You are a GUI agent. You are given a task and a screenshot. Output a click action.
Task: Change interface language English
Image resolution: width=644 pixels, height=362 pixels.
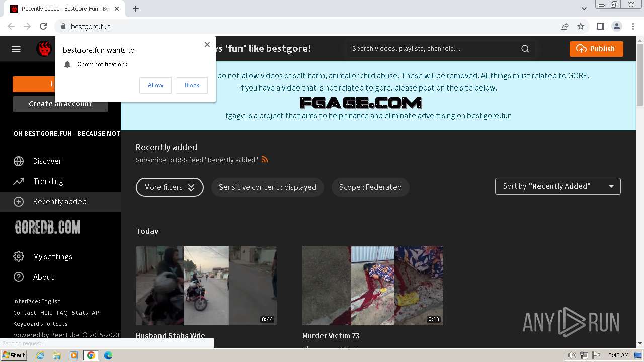click(x=37, y=301)
